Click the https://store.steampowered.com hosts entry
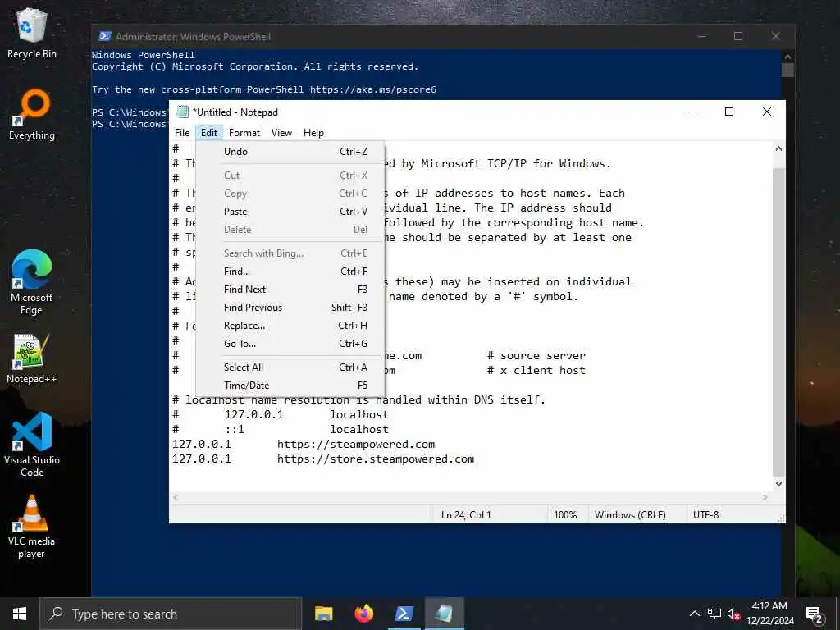840x630 pixels. (376, 459)
